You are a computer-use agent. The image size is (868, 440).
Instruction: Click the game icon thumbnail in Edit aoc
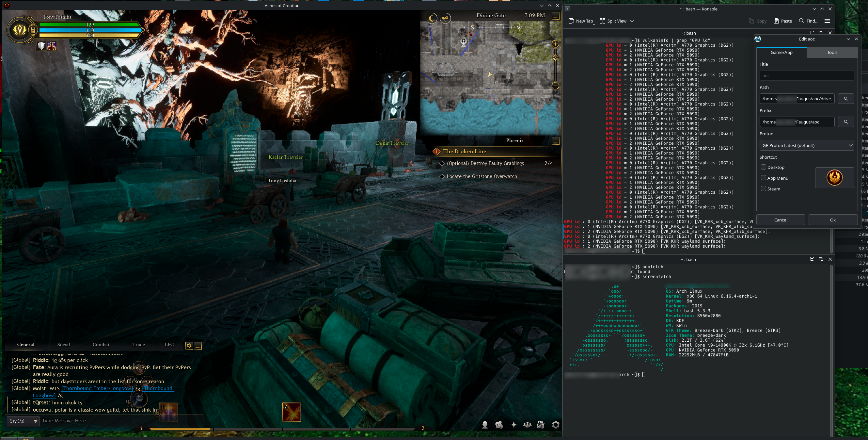(x=834, y=178)
